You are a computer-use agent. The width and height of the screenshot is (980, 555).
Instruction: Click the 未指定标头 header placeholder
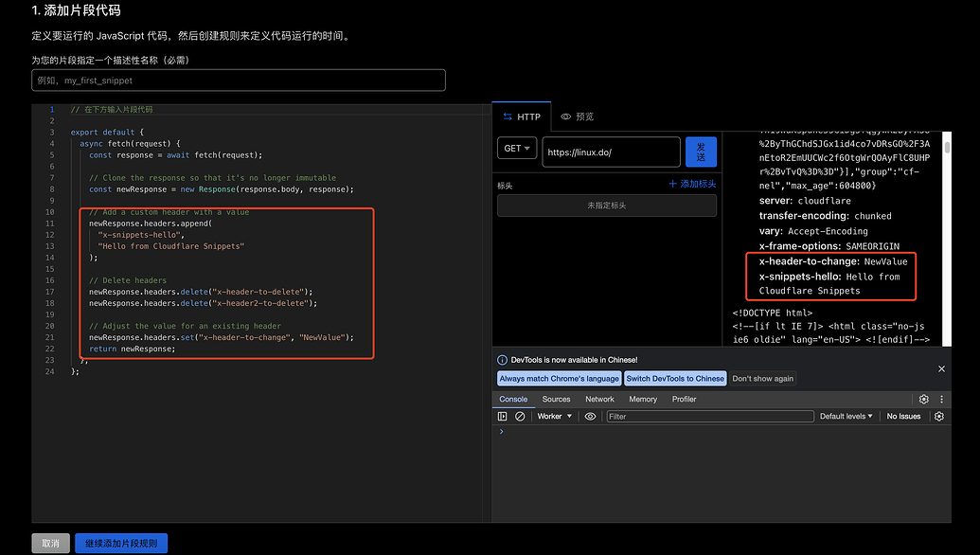point(607,205)
